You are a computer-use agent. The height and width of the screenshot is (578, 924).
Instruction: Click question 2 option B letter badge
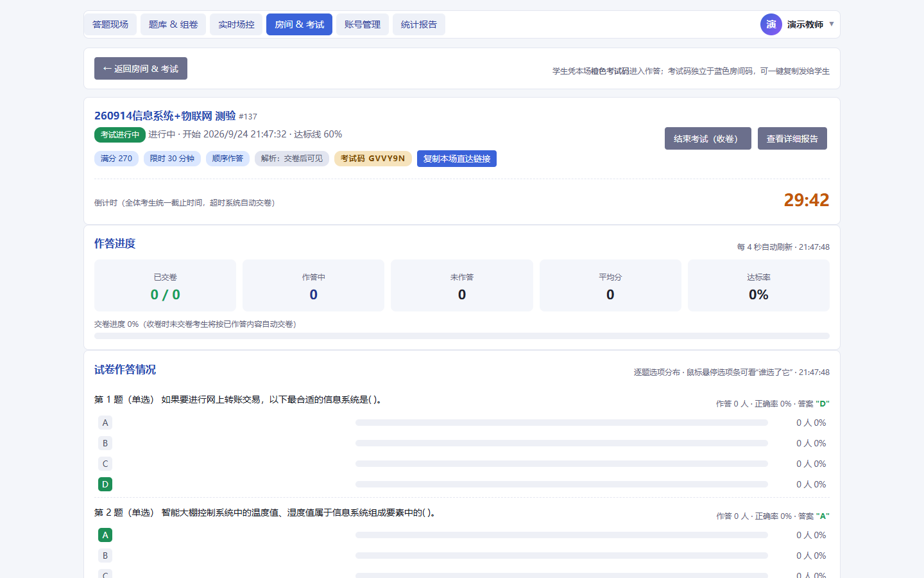(x=105, y=556)
